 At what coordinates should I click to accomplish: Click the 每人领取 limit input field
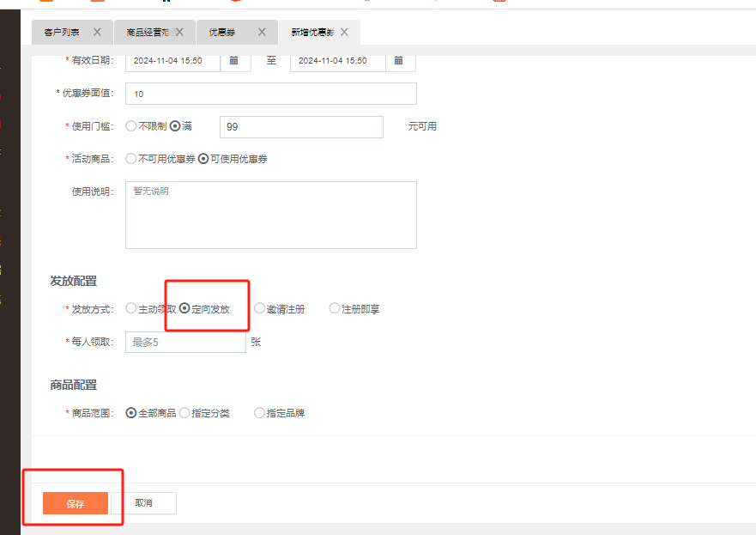click(x=185, y=342)
